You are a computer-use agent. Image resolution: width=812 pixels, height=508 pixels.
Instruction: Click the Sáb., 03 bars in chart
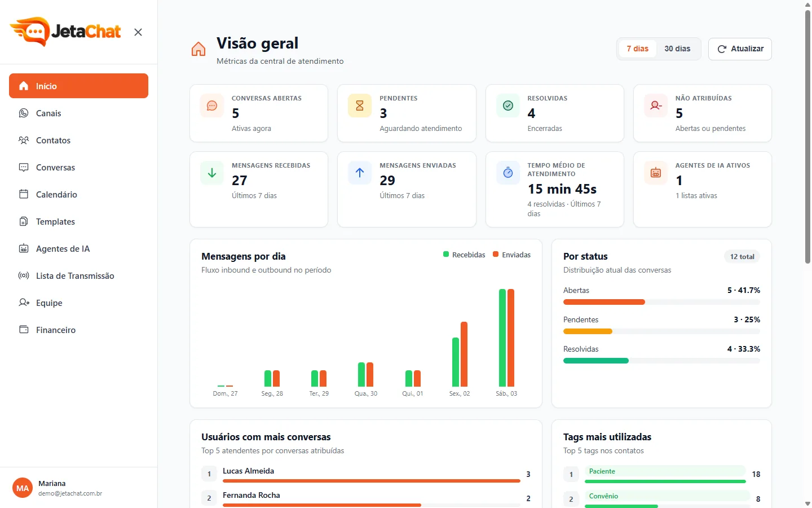coord(506,338)
